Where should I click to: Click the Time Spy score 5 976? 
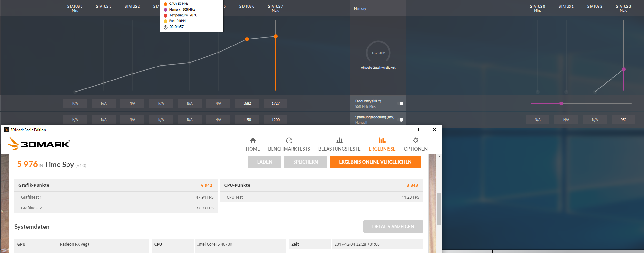coord(27,164)
